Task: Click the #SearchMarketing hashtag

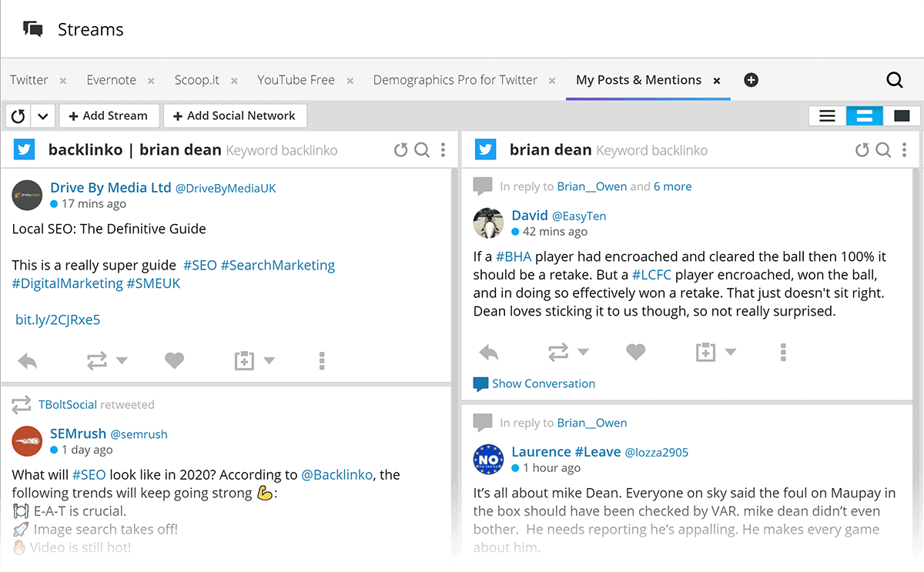Action: point(278,266)
